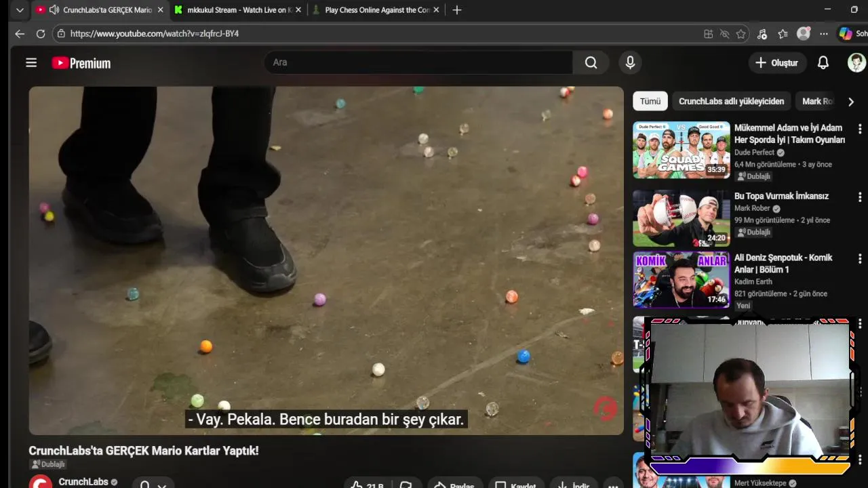This screenshot has width=868, height=488.
Task: Open Bu Topa Vurmak İmkansız title link
Action: click(x=781, y=196)
